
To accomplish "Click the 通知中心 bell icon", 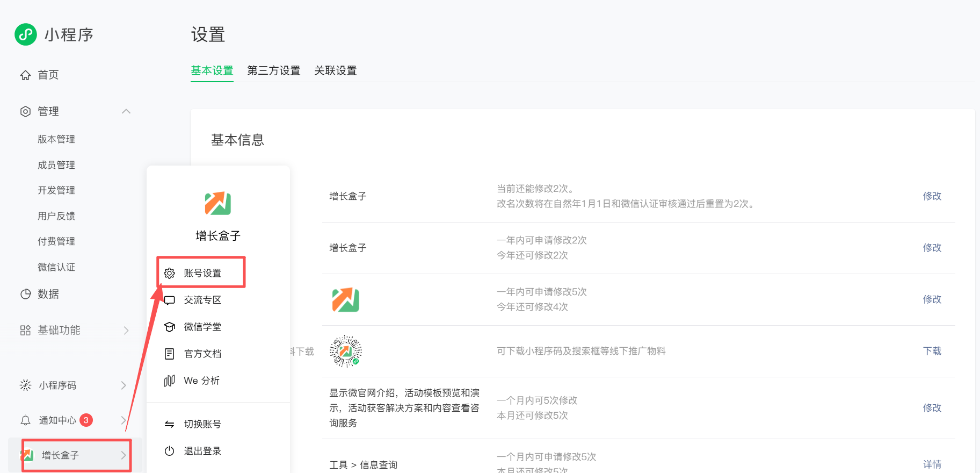I will tap(25, 420).
